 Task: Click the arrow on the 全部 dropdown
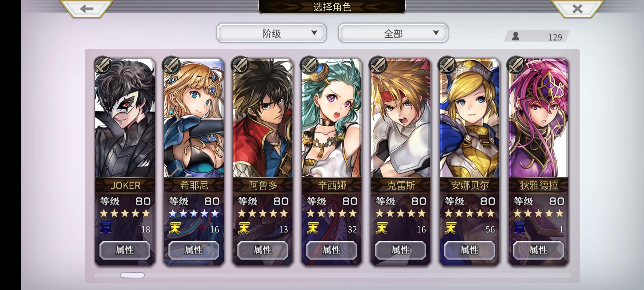coord(436,33)
